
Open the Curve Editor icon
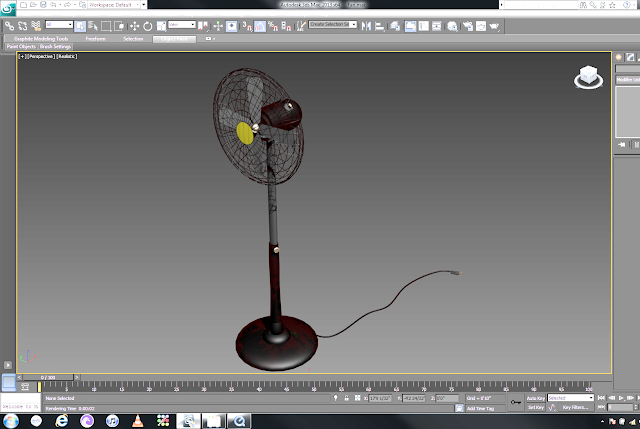424,26
